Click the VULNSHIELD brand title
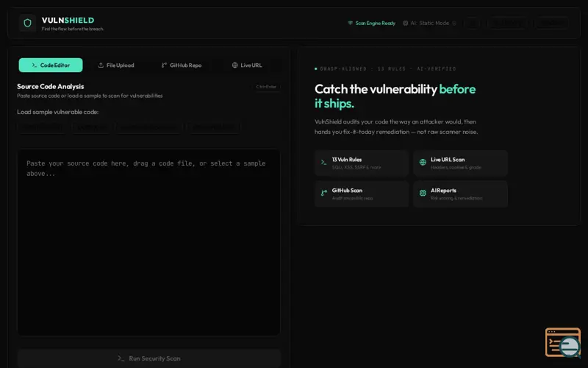Viewport: 588px width, 368px height. [x=68, y=21]
